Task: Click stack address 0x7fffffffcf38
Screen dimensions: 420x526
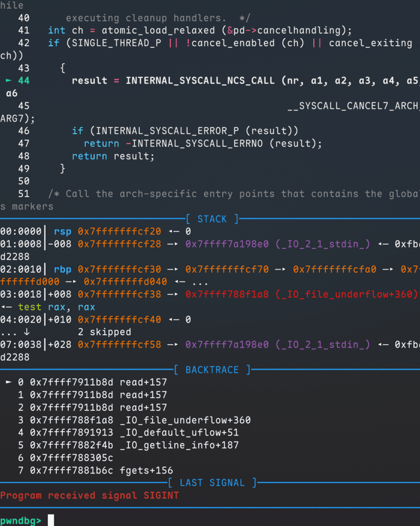Action: 119,295
